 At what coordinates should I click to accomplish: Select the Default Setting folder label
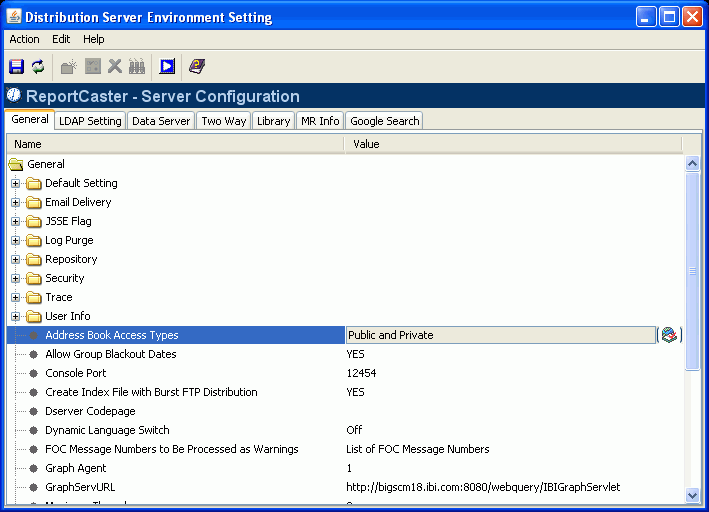(81, 183)
